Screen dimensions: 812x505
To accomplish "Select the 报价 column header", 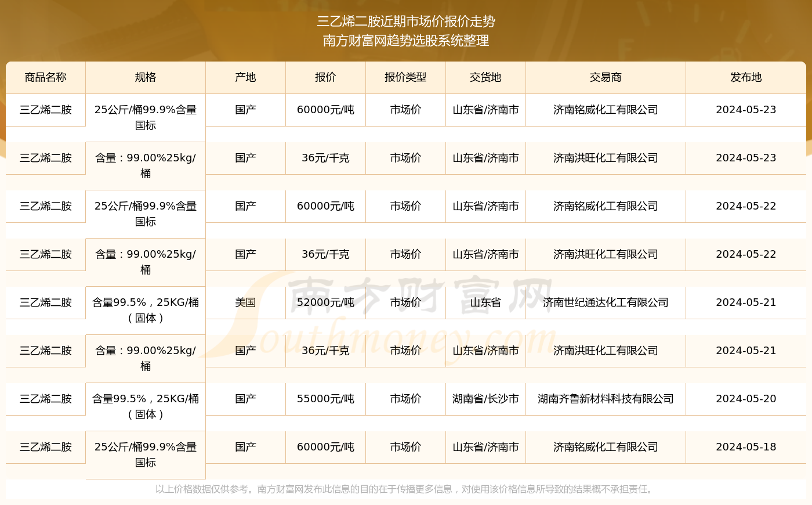I will (325, 77).
